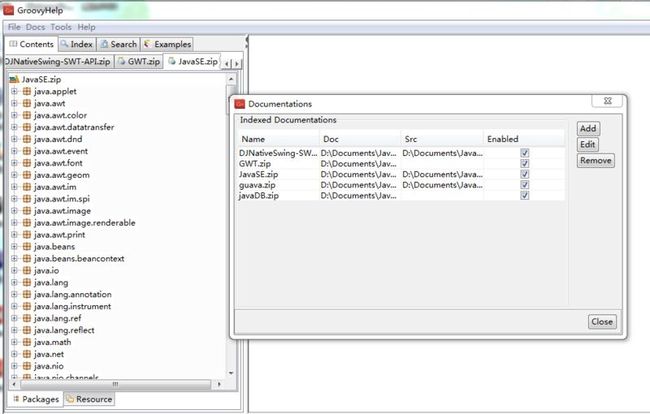The height and width of the screenshot is (414, 650).
Task: Switch to the Index tab
Action: [x=77, y=44]
